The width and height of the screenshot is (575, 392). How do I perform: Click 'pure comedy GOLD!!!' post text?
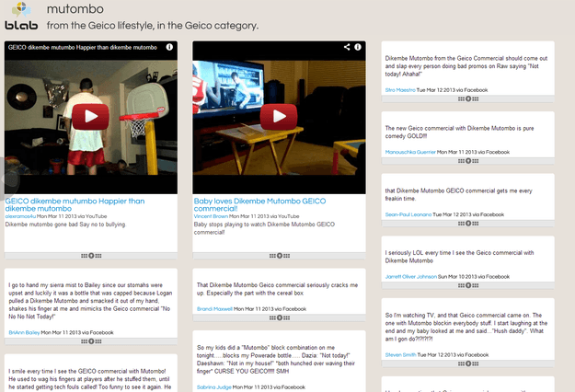tap(459, 132)
